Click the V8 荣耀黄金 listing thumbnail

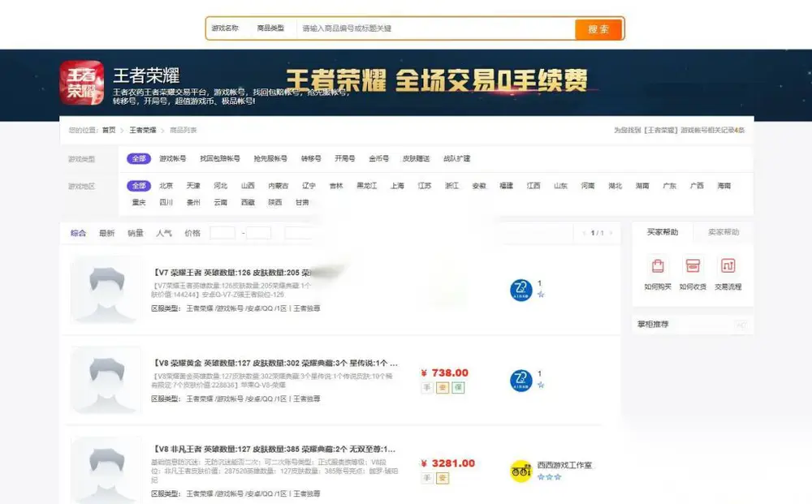click(106, 381)
